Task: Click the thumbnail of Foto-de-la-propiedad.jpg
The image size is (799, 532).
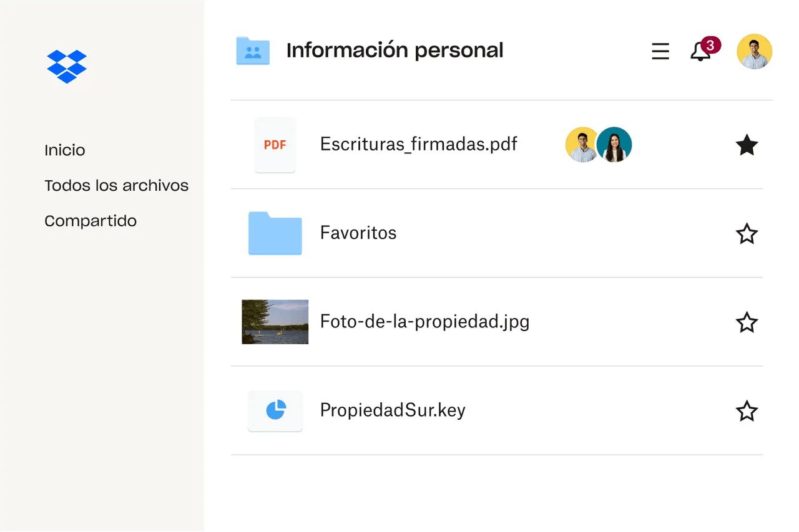Action: coord(275,322)
